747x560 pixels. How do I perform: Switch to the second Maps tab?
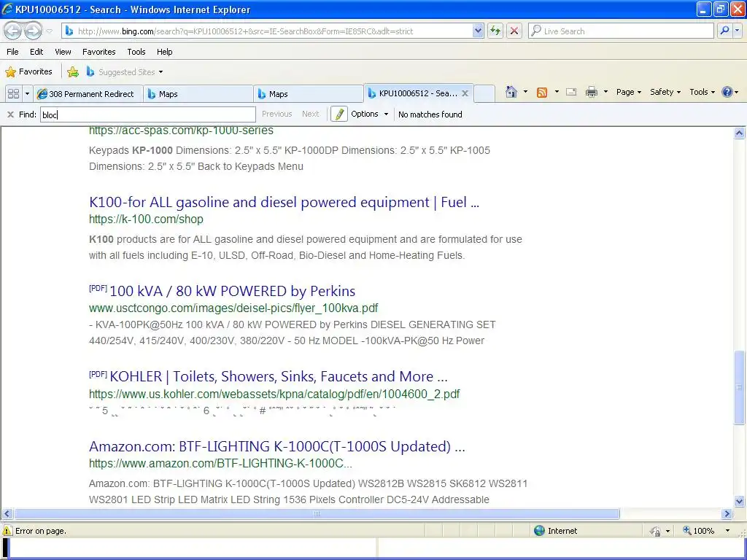click(x=308, y=94)
